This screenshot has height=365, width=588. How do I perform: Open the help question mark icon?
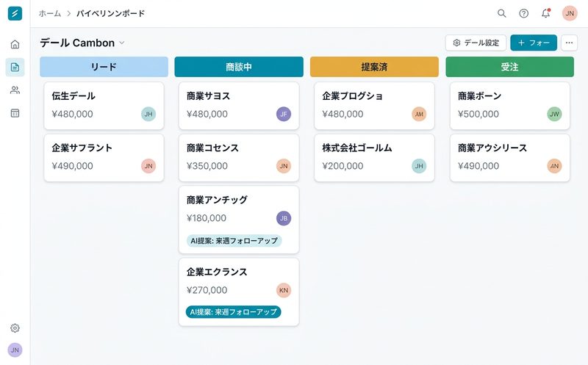pos(524,13)
